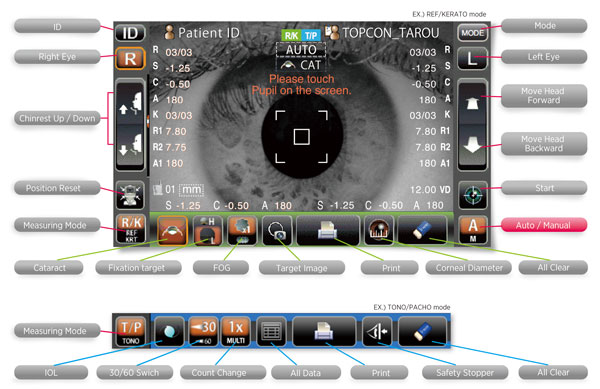Select the Left Eye L button

(x=472, y=59)
